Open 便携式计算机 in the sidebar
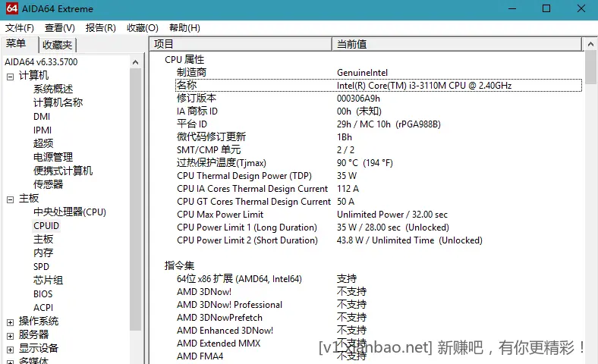Viewport: 598px width, 364px height. [63, 171]
